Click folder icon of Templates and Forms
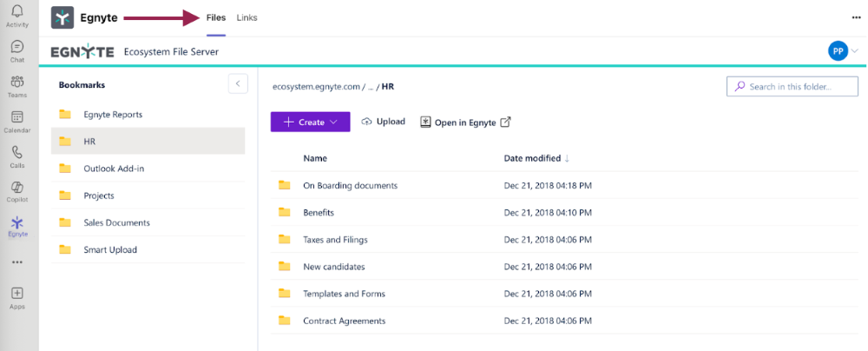This screenshot has width=868, height=351. (285, 293)
